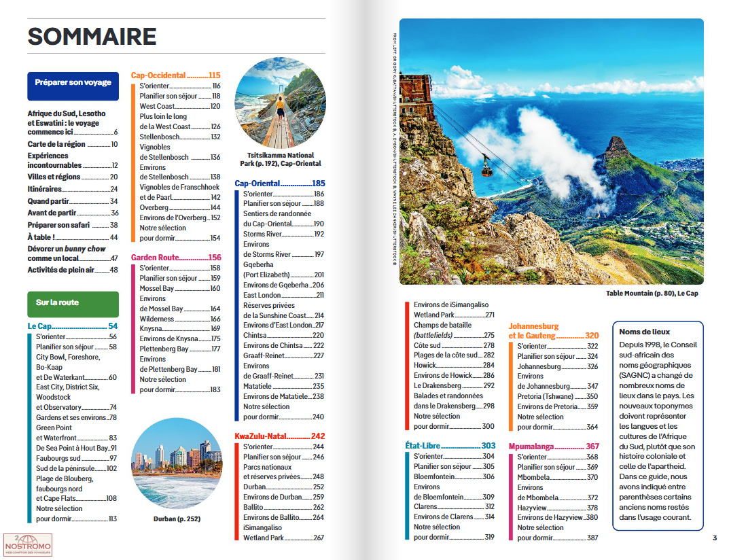Click the Johannesburg et le Gauteng 320 heading
Image resolution: width=729 pixels, height=560 pixels.
point(554,331)
